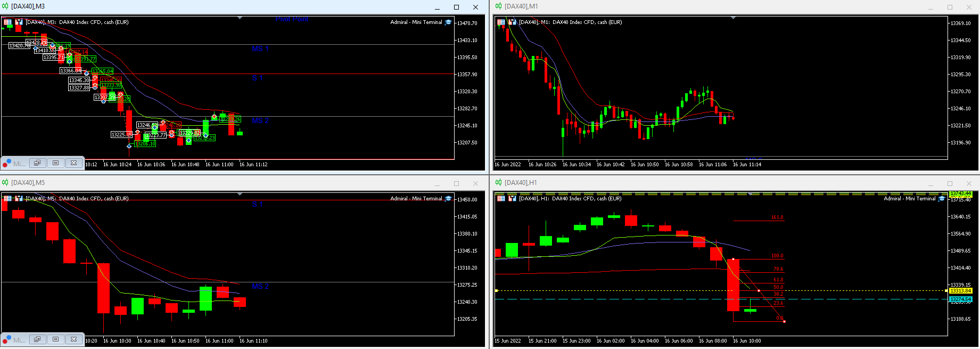Activate the [DAX40],H1 chart window title
980x349 pixels.
click(x=521, y=183)
